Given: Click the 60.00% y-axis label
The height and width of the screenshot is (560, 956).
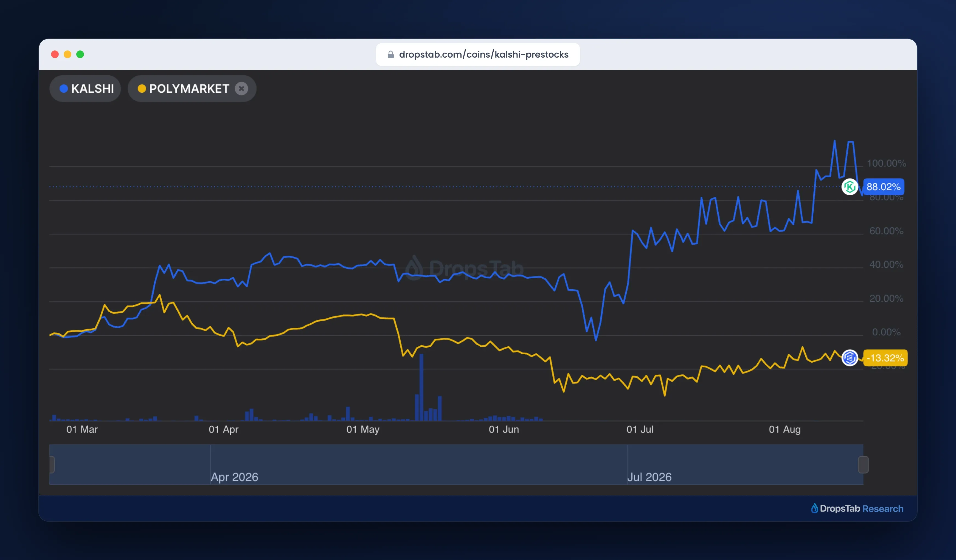Looking at the screenshot, I should tap(886, 231).
